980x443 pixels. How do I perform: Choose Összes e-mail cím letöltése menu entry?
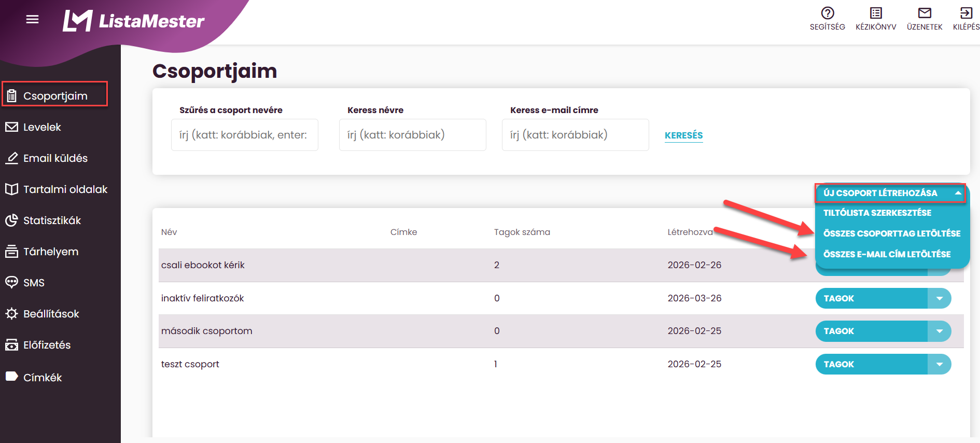pyautogui.click(x=887, y=254)
